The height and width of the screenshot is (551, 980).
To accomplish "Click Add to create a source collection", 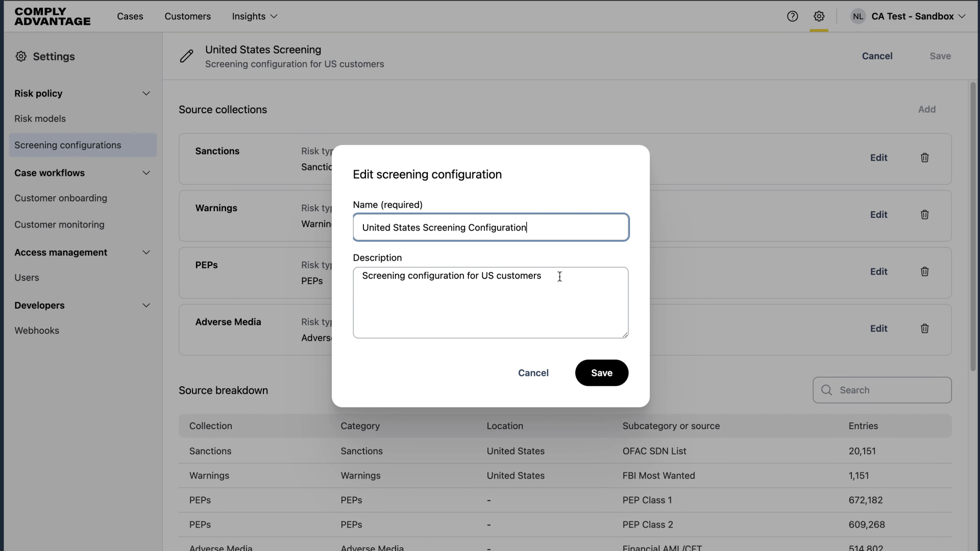I will (927, 109).
